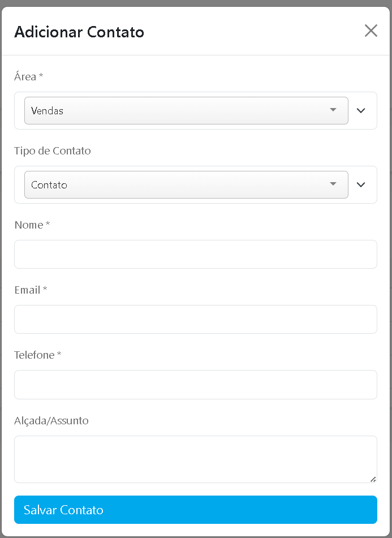
Task: Click the Tipo de Contato label
Action: tap(52, 151)
